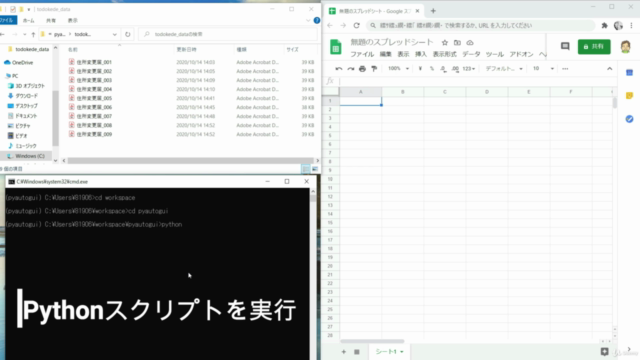The width and height of the screenshot is (640, 360).
Task: Click Chrome back arrow
Action: click(330, 25)
